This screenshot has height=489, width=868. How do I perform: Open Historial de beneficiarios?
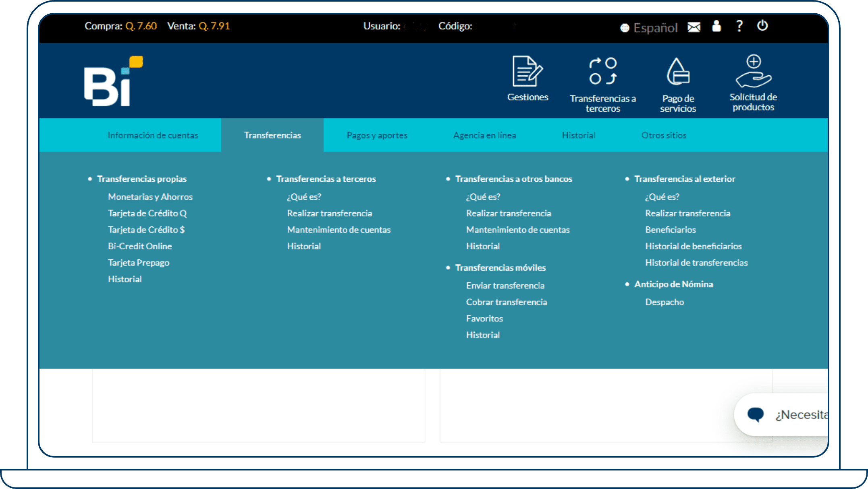694,247
